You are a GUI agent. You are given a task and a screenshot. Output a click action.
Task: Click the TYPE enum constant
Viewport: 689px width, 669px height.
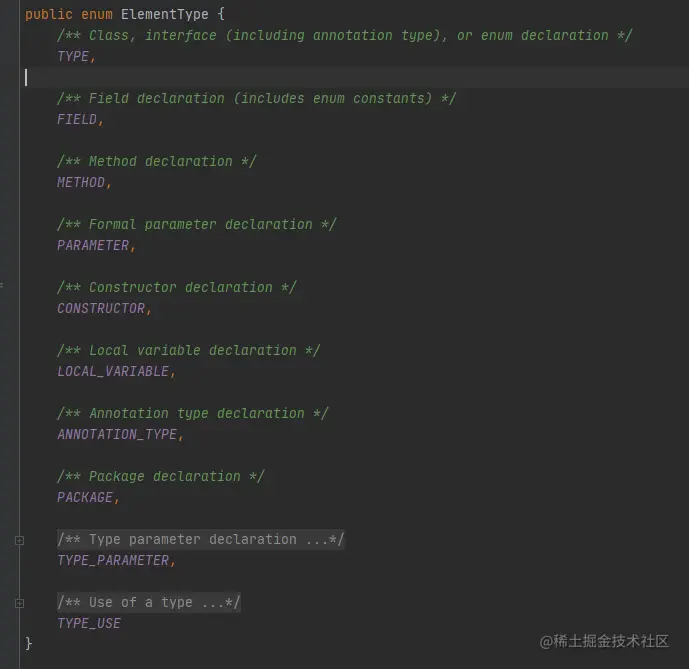click(x=73, y=57)
